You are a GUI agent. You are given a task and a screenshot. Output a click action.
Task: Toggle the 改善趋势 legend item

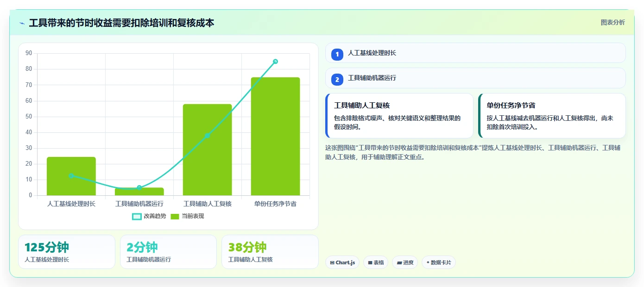(x=149, y=216)
